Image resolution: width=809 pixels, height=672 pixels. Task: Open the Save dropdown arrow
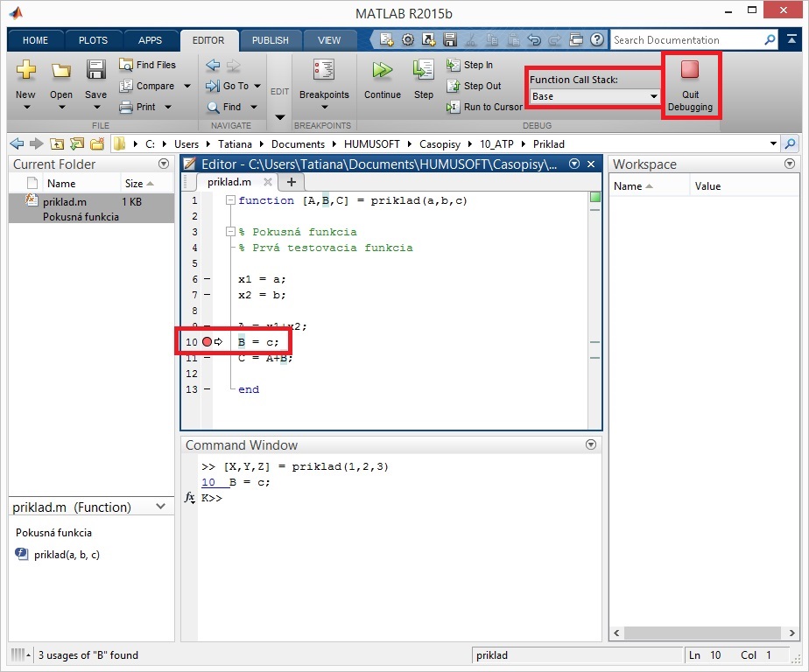click(x=96, y=108)
